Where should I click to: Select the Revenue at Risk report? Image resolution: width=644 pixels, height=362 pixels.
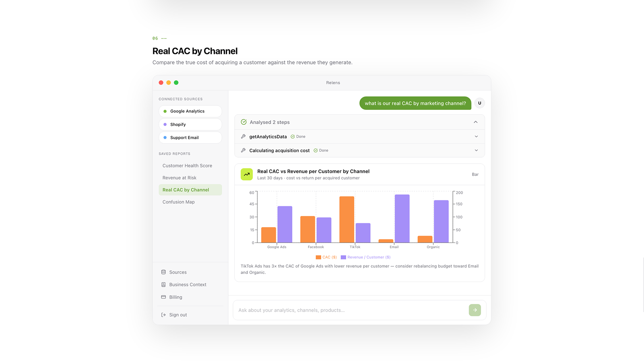180,178
